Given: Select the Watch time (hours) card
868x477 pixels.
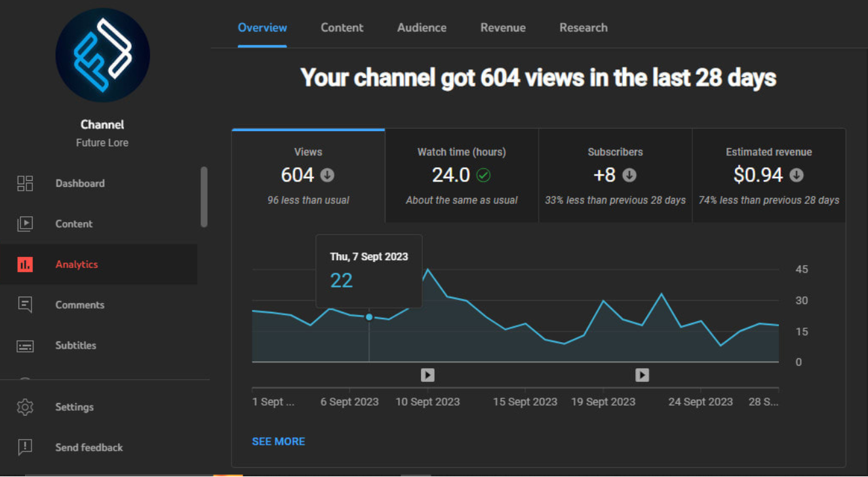Looking at the screenshot, I should tap(462, 176).
